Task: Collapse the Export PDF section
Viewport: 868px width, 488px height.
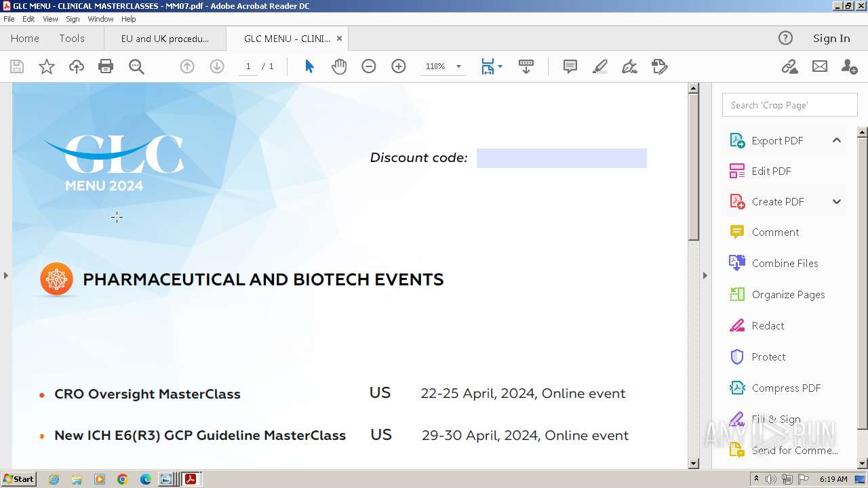Action: click(x=837, y=140)
